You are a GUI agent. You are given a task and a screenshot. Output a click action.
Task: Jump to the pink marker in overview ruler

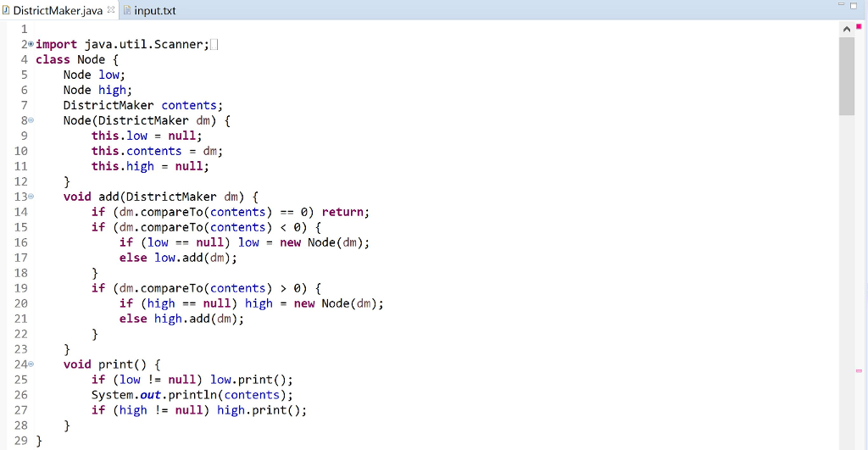(860, 371)
